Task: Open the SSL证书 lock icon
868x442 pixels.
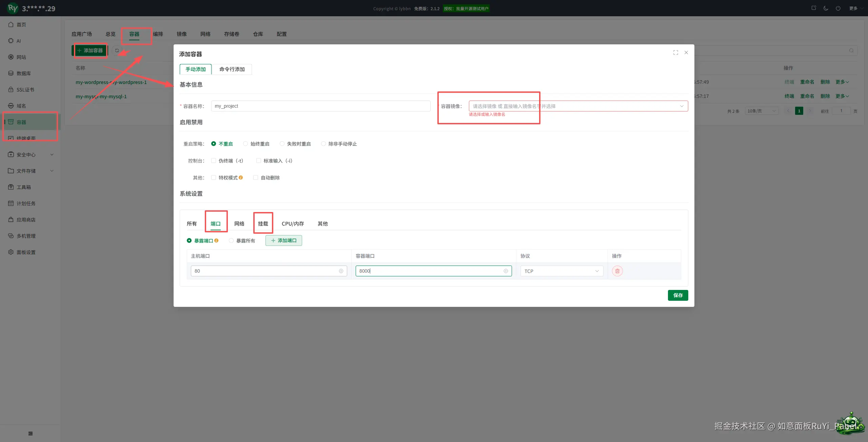Action: coord(11,89)
